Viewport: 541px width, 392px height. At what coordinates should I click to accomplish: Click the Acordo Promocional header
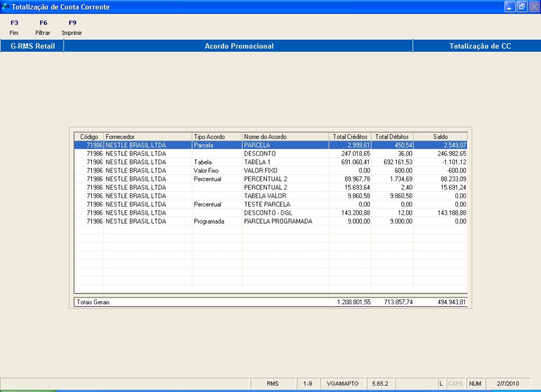(239, 46)
